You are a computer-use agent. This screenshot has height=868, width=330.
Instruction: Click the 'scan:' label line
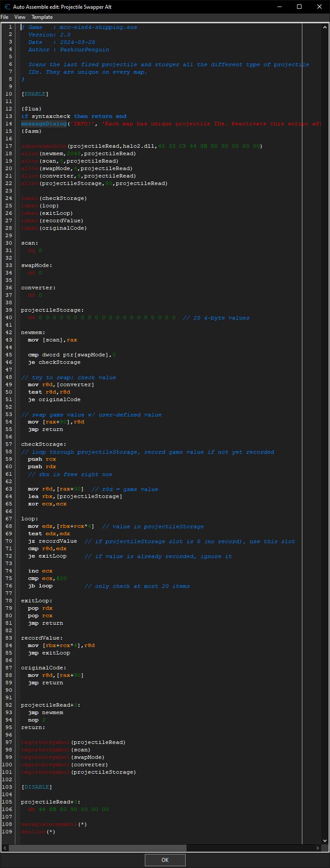coord(30,243)
